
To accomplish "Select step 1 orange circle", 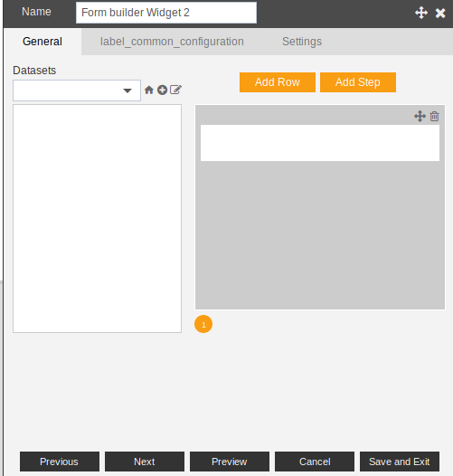I will tap(203, 324).
